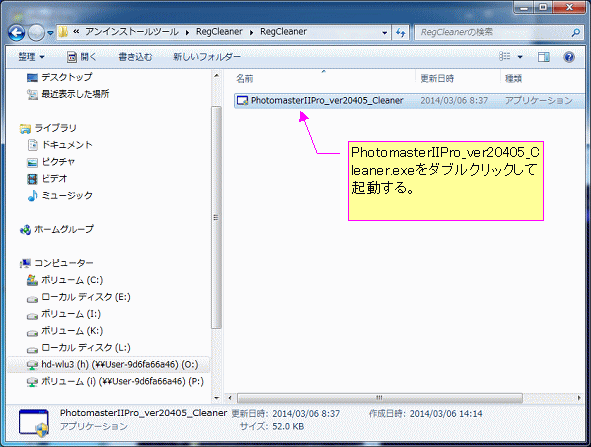This screenshot has width=591, height=447.
Task: Click the Forward navigation arrow button
Action: pos(37,33)
